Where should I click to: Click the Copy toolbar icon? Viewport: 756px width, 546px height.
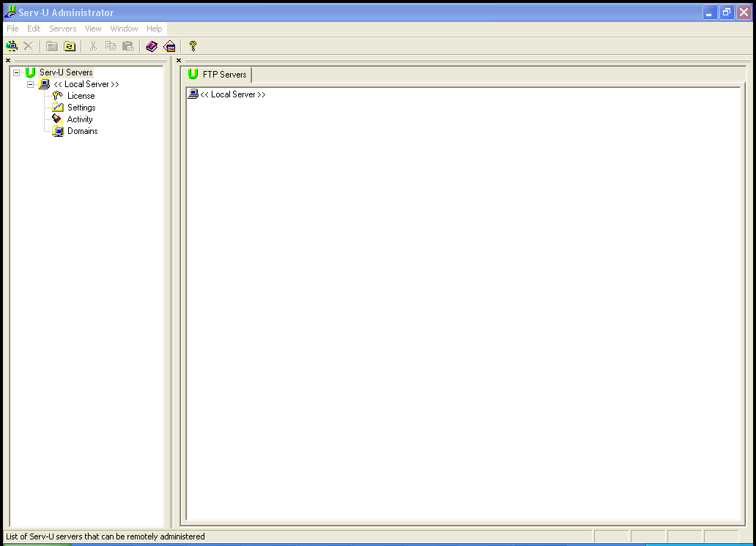coord(111,46)
